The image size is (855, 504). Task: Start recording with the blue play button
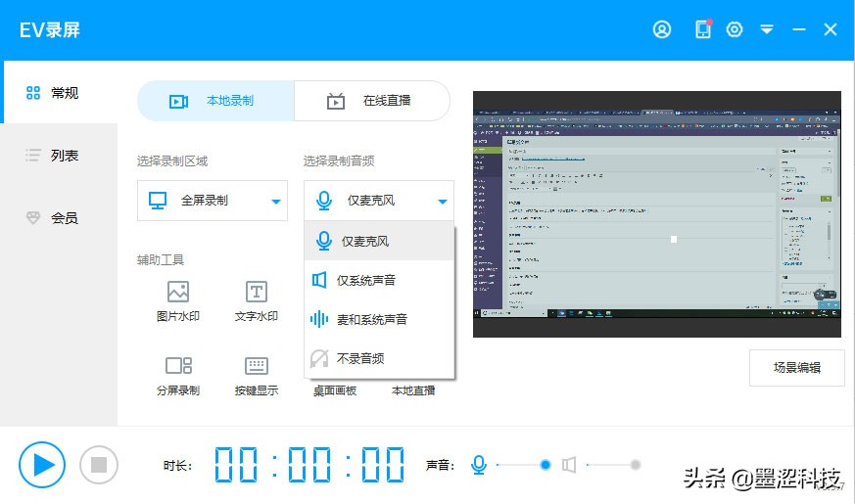(42, 465)
